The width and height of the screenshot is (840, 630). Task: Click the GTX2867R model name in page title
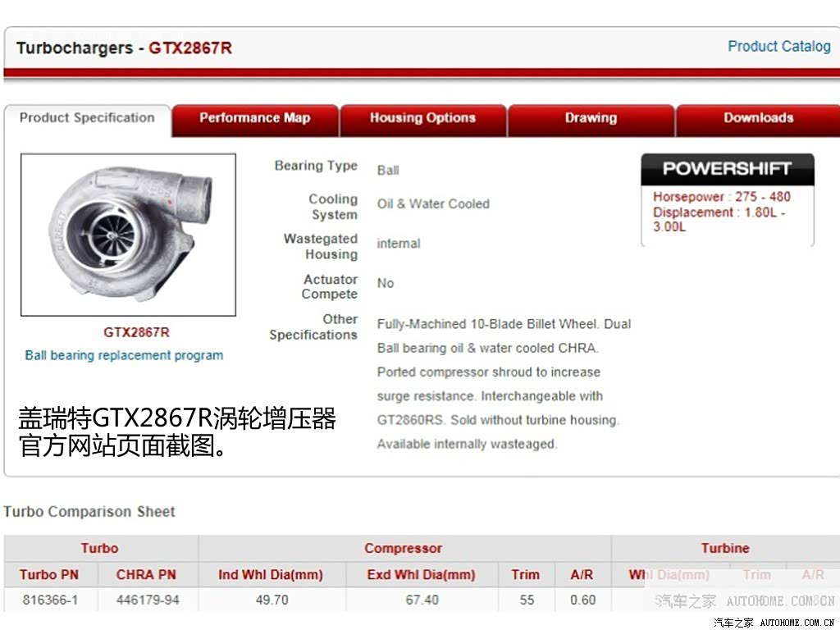[190, 48]
